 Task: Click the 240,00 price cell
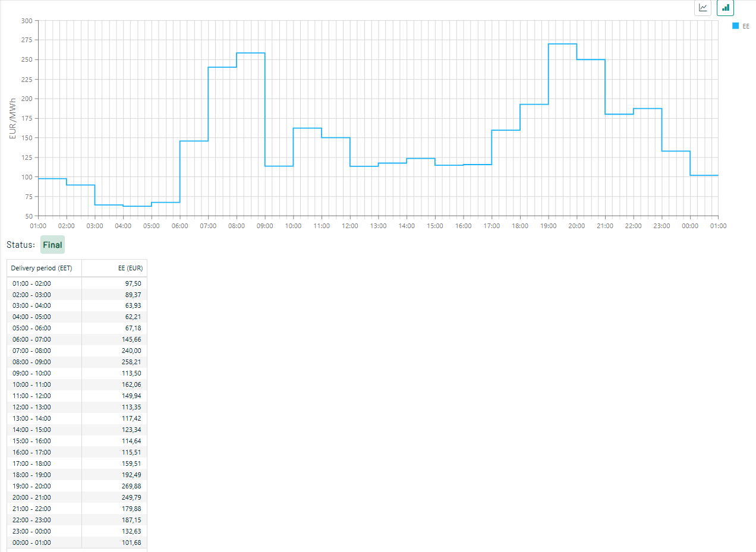(133, 351)
